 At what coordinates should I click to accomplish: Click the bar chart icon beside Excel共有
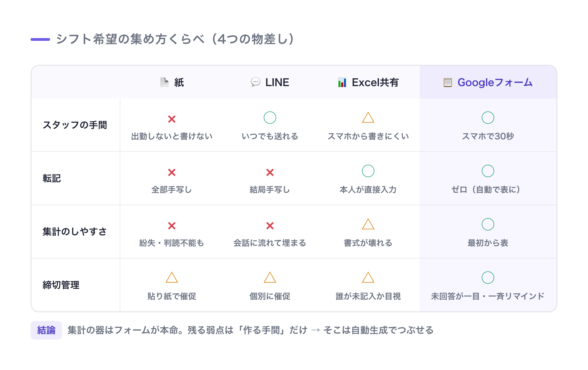[x=342, y=82]
